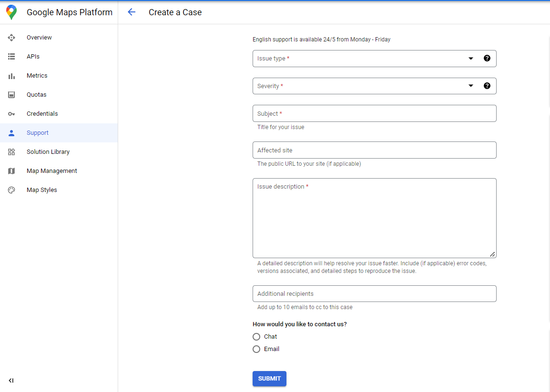Open help for Issue type field

click(x=487, y=58)
